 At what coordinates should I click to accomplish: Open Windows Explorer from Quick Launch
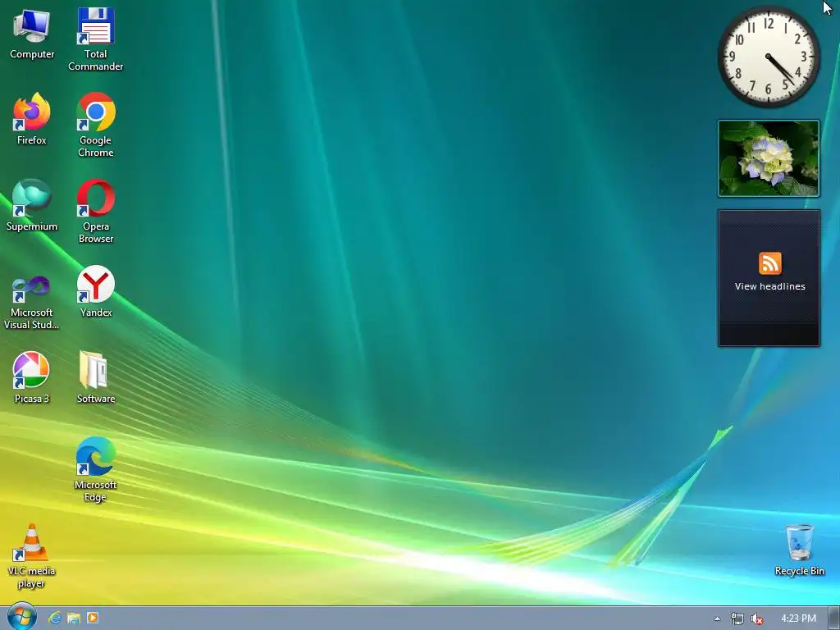[x=73, y=619]
